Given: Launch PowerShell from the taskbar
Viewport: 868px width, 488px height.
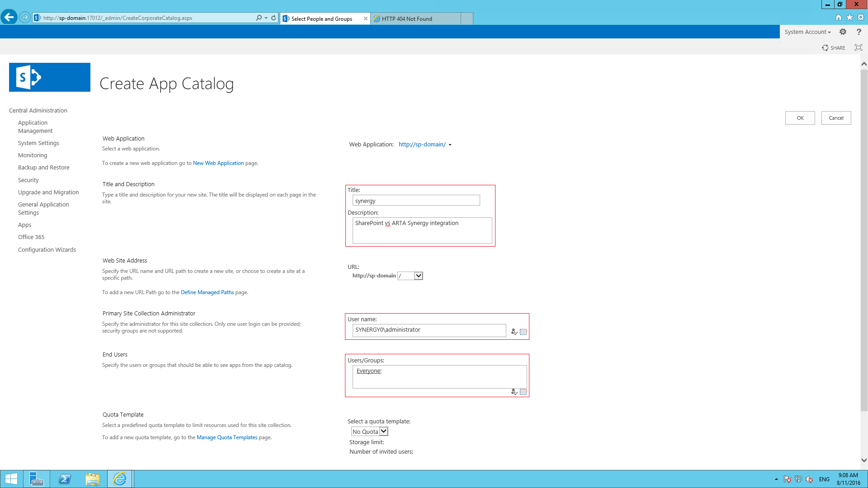Looking at the screenshot, I should point(65,479).
